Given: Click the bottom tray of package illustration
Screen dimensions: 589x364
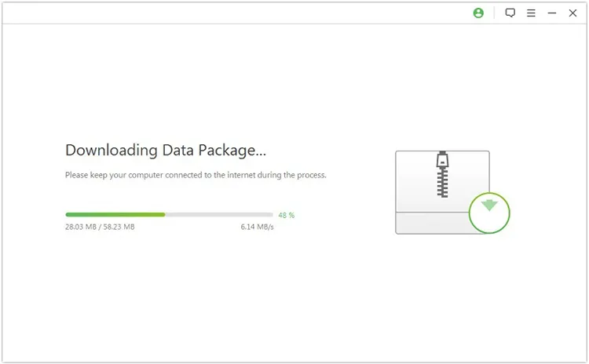Looking at the screenshot, I should pyautogui.click(x=432, y=223).
